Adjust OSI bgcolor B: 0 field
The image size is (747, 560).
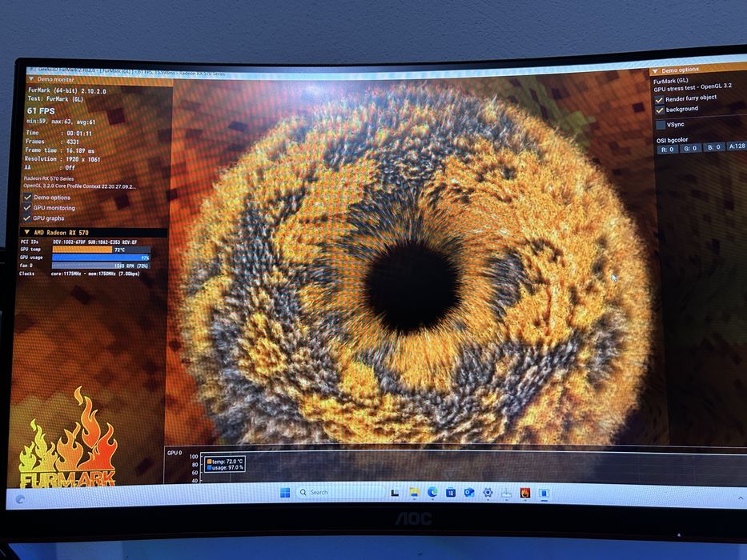(713, 147)
